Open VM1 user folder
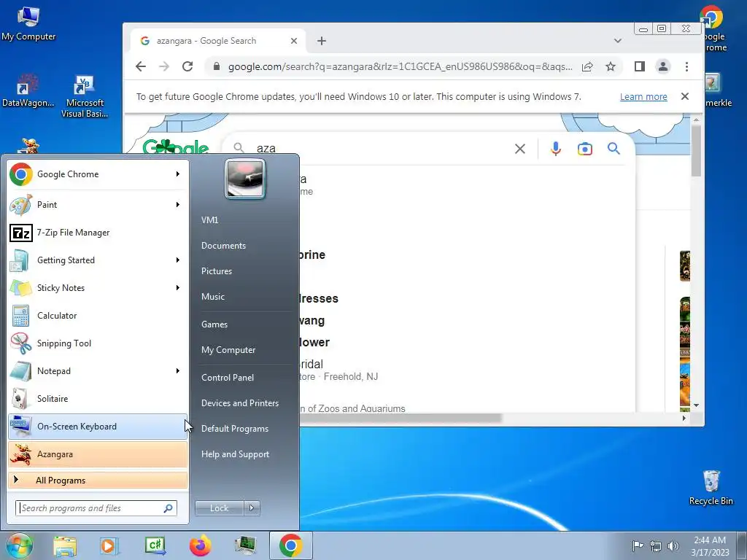Image resolution: width=747 pixels, height=560 pixels. tap(209, 220)
